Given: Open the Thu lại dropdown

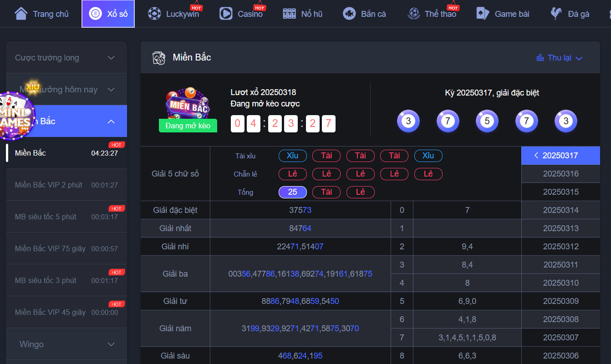Looking at the screenshot, I should [560, 58].
